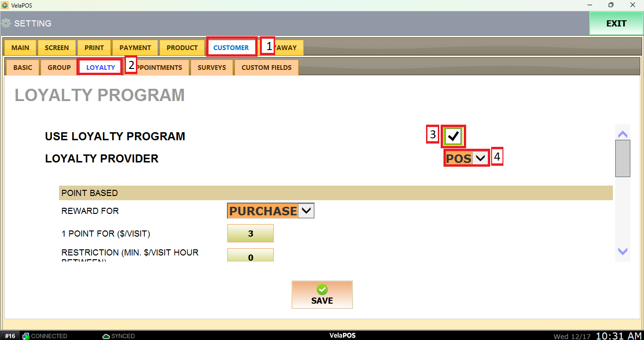The image size is (644, 340).
Task: Click the vertical scrollbar thumb
Action: click(623, 158)
